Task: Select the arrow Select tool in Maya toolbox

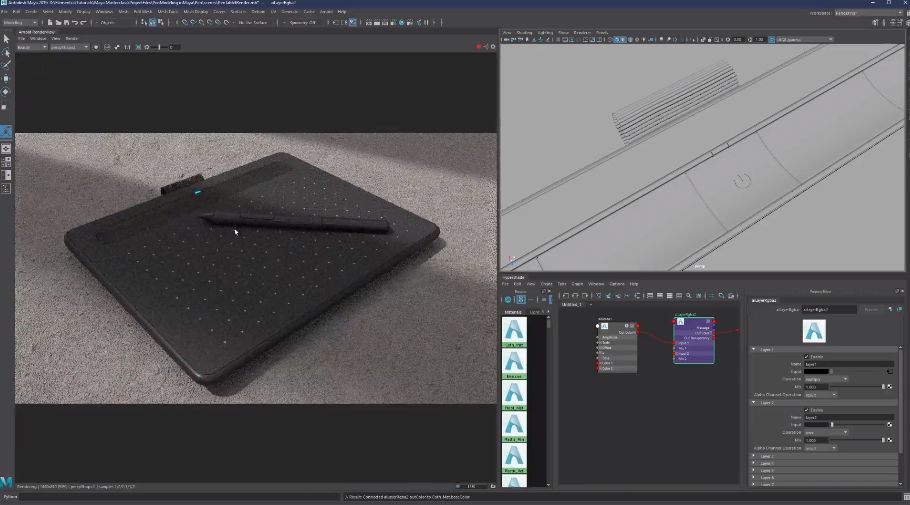Action: [x=6, y=39]
